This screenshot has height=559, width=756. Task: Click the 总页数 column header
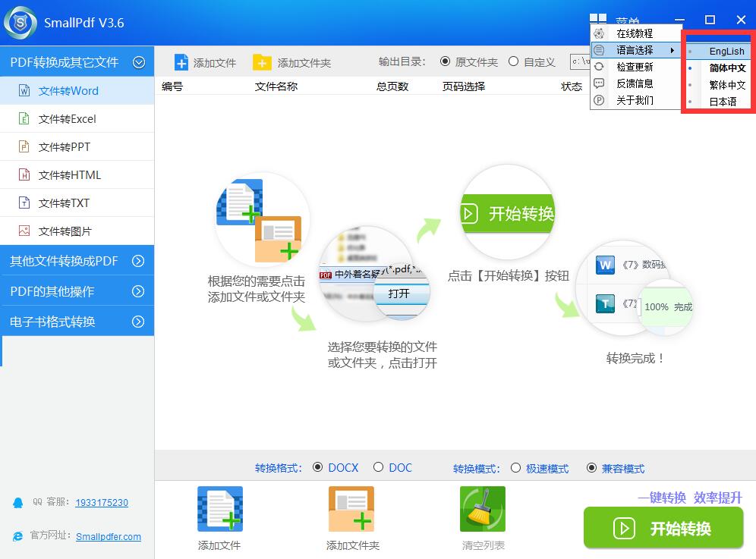pos(392,86)
